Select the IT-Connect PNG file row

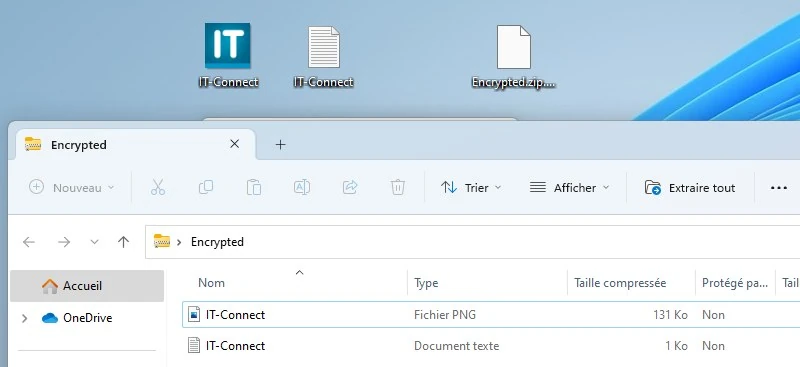491,314
